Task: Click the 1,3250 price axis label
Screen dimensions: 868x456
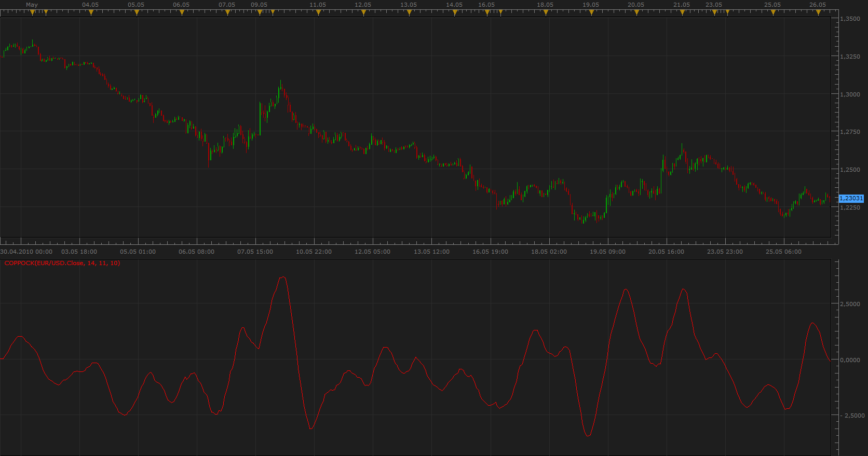Action: pyautogui.click(x=850, y=57)
